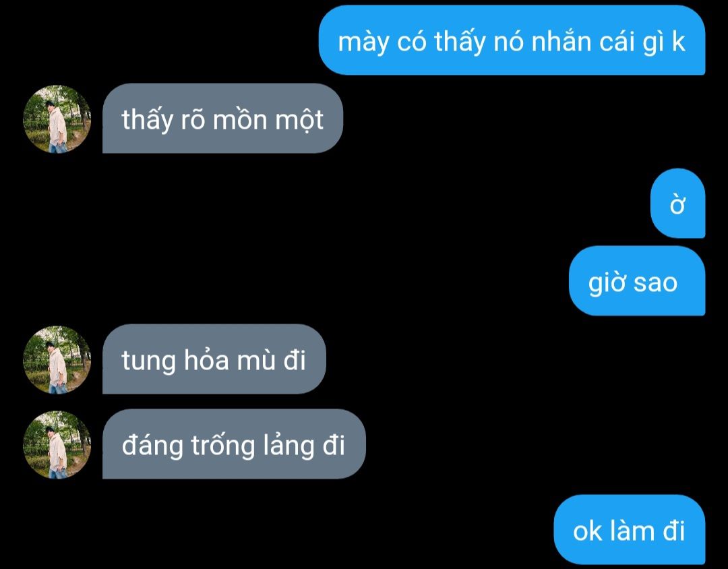Click the gray 'thấy rõ mồn một' message
The width and height of the screenshot is (728, 569).
222,119
